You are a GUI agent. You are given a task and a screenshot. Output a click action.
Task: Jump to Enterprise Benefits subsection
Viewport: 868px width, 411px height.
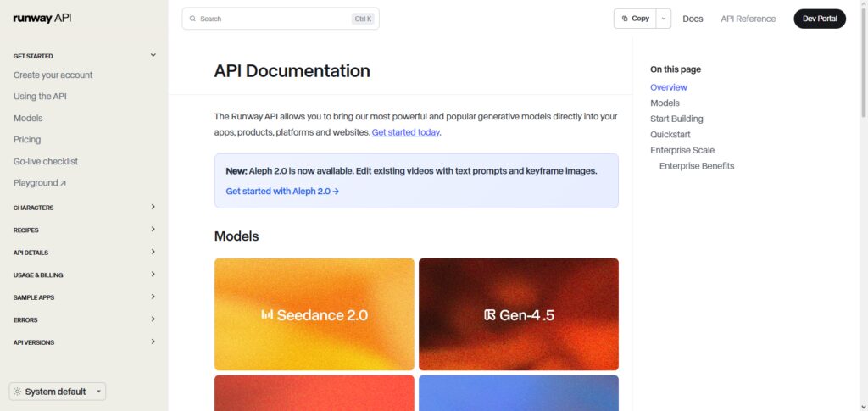[697, 166]
